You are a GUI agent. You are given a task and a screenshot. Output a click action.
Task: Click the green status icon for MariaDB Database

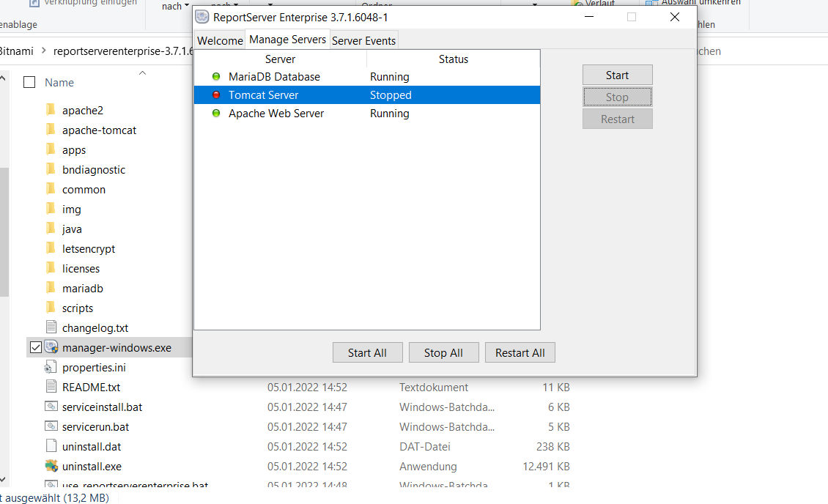click(x=216, y=76)
